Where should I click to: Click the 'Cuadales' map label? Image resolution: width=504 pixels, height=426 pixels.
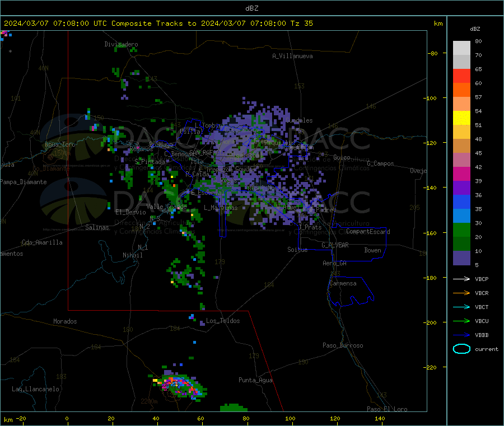click(299, 120)
